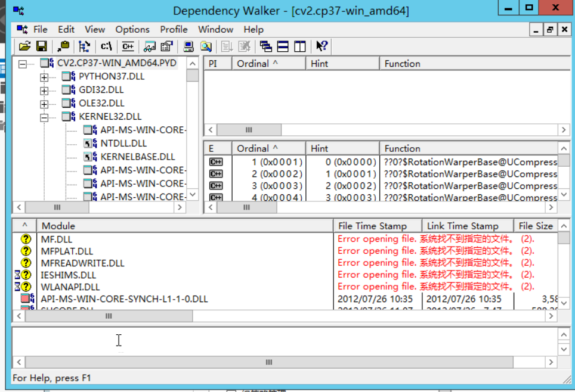Click the Save floppy disk icon
This screenshot has height=392, width=575.
(x=41, y=46)
